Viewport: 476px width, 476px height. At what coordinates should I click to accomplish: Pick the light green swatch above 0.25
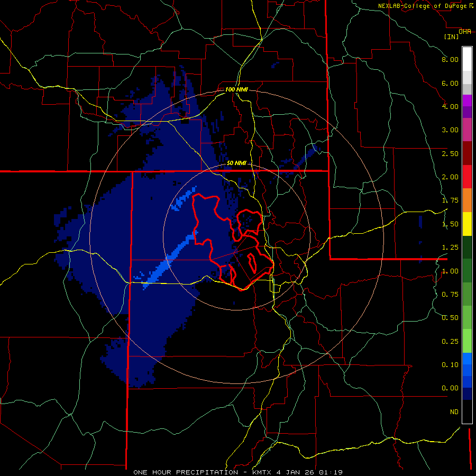(x=467, y=341)
